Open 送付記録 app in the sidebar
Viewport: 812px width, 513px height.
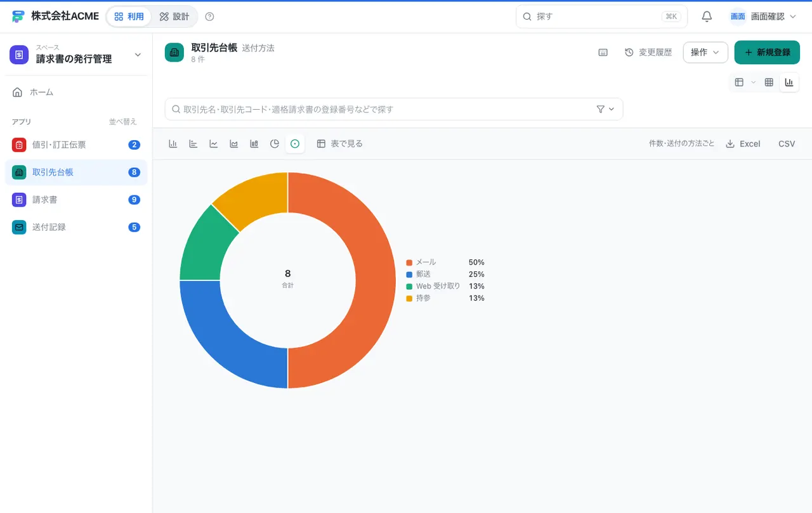76,227
